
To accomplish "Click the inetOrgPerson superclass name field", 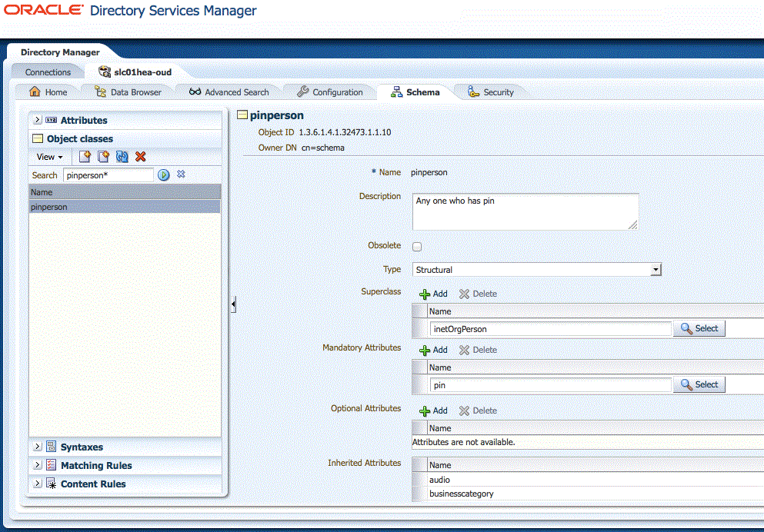I will click(x=551, y=329).
